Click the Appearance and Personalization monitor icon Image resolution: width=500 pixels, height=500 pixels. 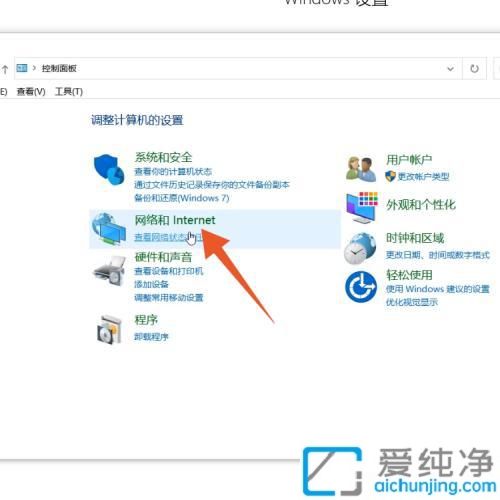coord(362,208)
